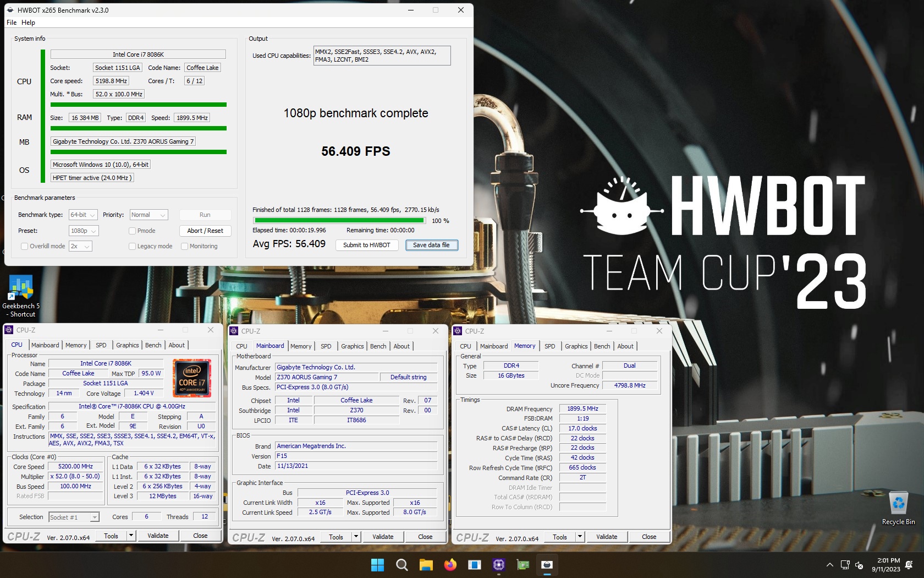924x578 pixels.
Task: Click the disabled Run button
Action: tap(205, 215)
